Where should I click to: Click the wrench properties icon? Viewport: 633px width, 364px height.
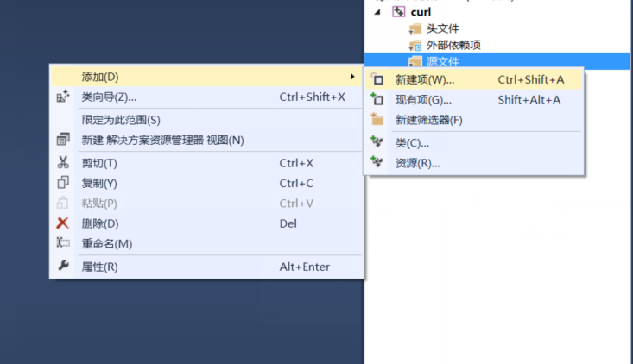coord(63,266)
